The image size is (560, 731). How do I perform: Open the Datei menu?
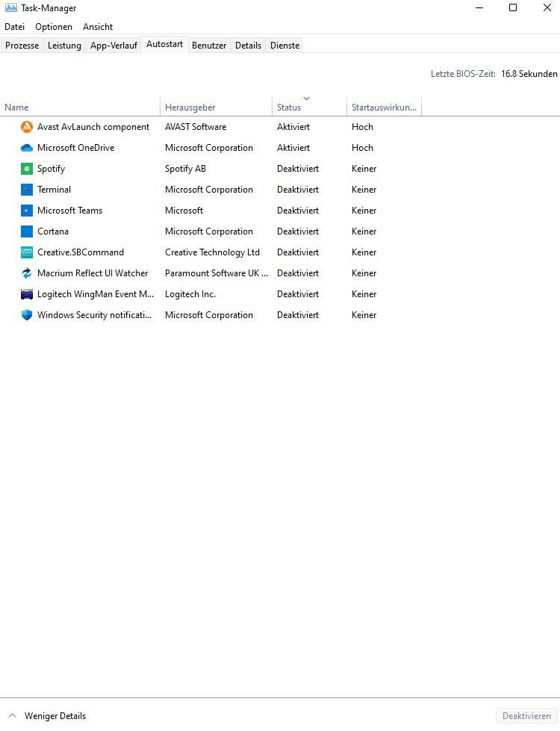click(x=14, y=27)
